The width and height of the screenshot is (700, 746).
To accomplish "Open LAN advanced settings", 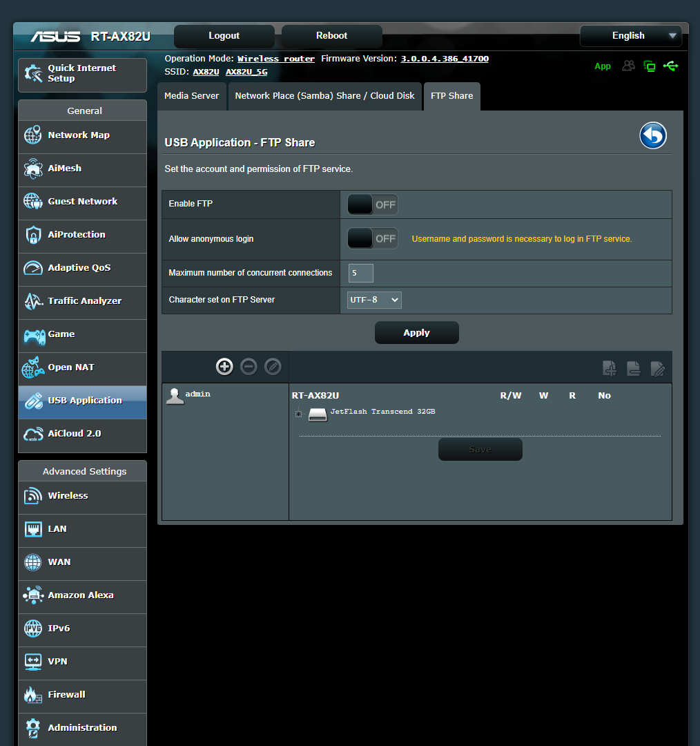I will [x=82, y=531].
